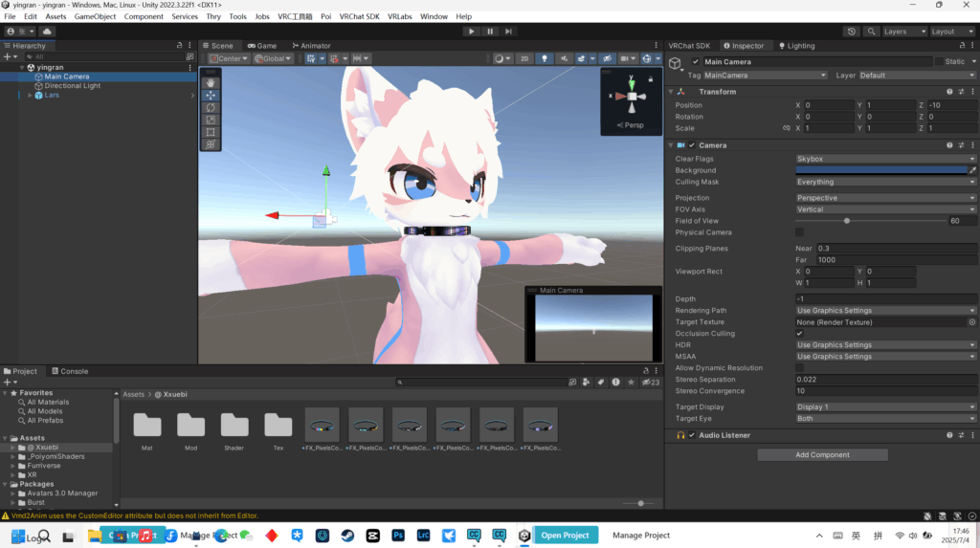
Task: Open the VRLabs menu
Action: (399, 16)
